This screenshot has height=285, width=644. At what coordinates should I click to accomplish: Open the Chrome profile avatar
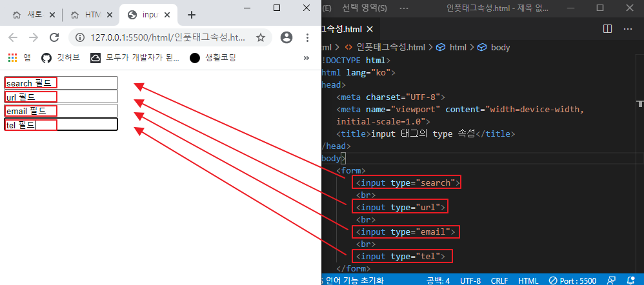(x=287, y=38)
